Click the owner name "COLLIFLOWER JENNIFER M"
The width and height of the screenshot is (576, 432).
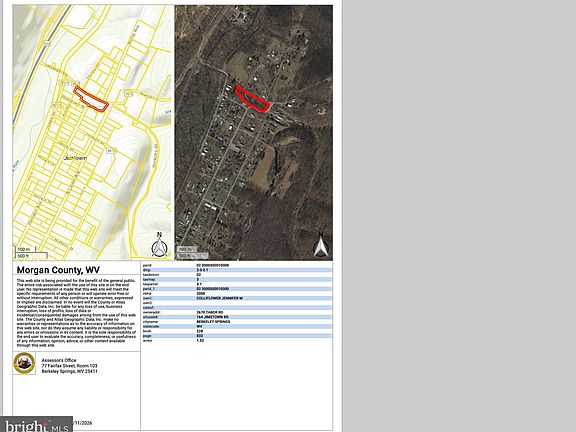220,298
